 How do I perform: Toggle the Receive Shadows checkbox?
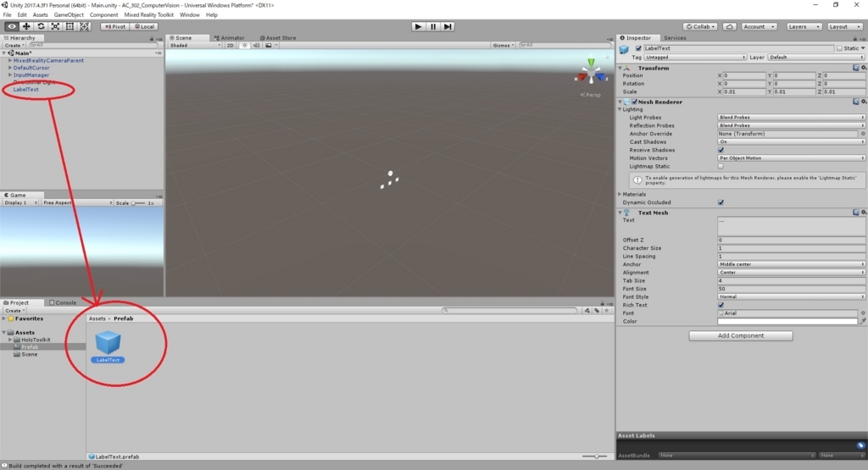(721, 150)
